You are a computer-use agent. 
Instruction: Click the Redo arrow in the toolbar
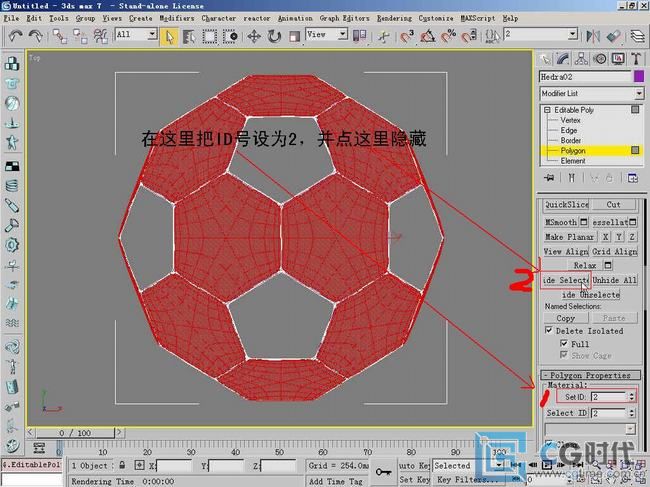[x=36, y=36]
